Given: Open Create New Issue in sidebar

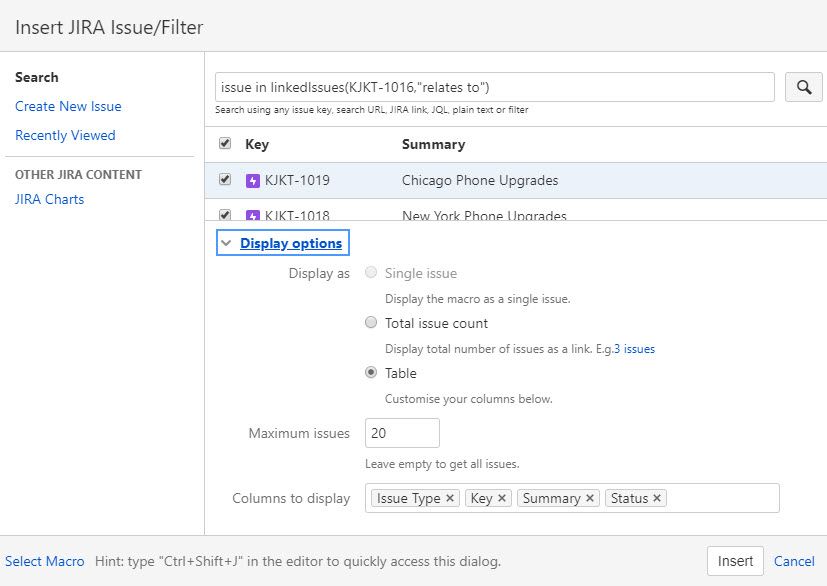Looking at the screenshot, I should [x=68, y=106].
